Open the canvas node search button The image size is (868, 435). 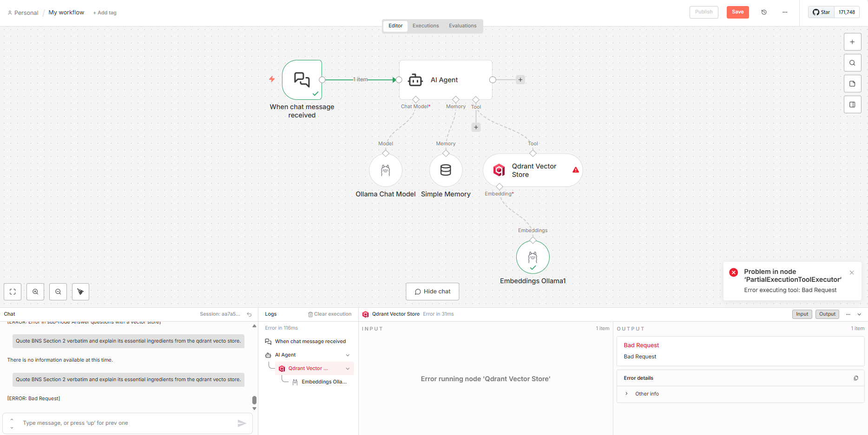pos(852,63)
